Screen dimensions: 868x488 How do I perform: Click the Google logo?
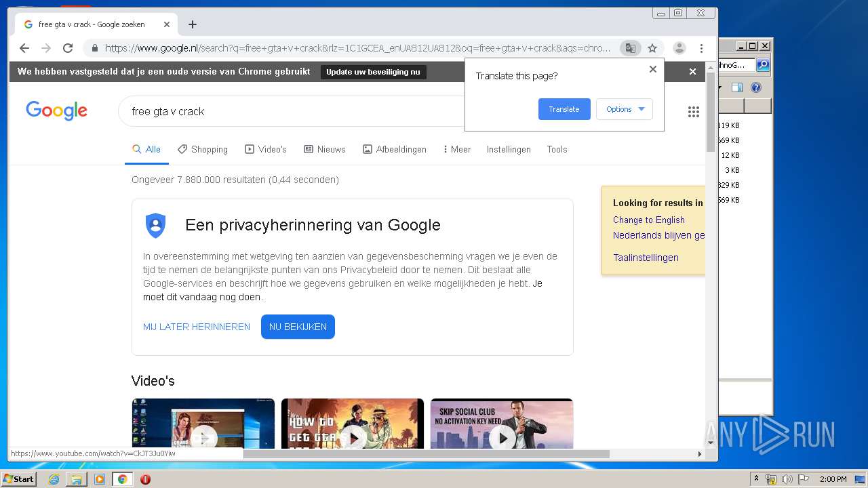56,111
